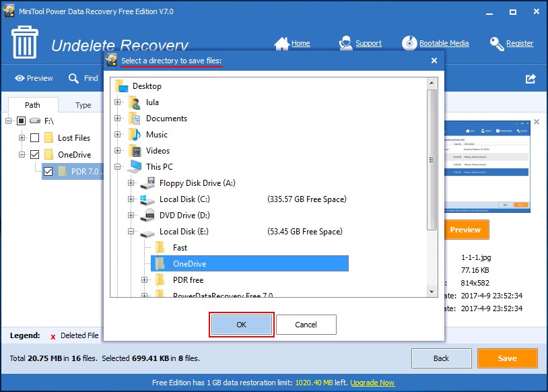Select the This PC computer icon
Image resolution: width=548 pixels, height=392 pixels.
click(x=135, y=167)
